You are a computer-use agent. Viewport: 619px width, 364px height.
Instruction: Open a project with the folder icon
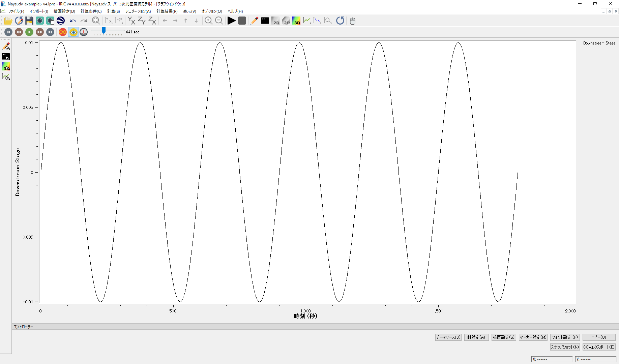[x=8, y=21]
